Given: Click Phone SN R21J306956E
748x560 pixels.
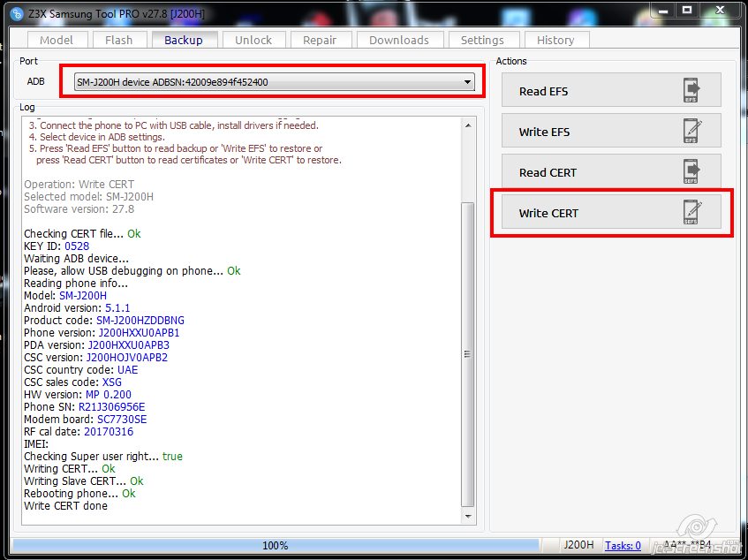Looking at the screenshot, I should click(111, 407).
